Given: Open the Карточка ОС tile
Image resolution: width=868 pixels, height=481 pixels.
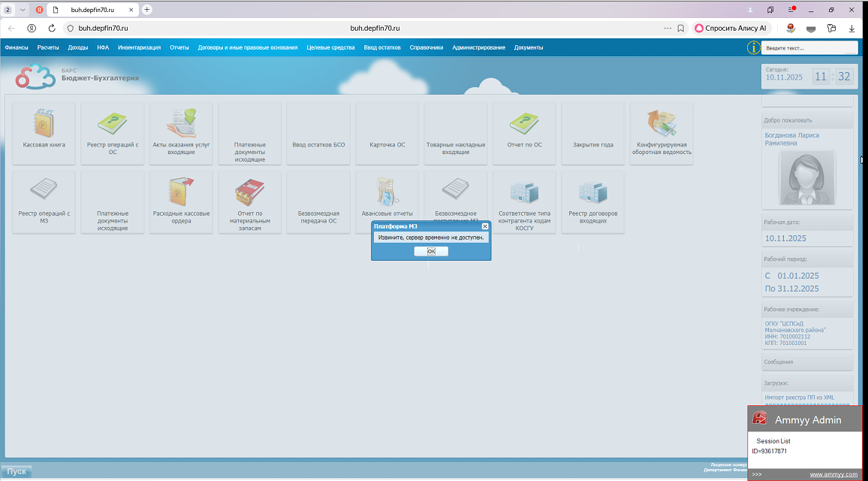Looking at the screenshot, I should click(387, 134).
